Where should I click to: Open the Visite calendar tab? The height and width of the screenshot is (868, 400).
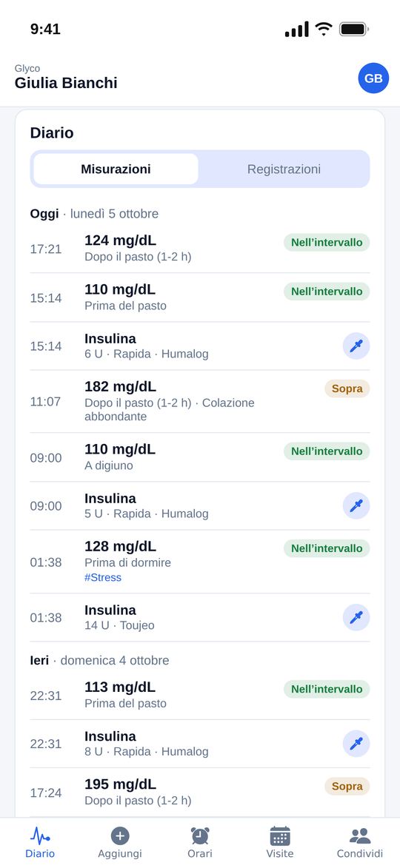pyautogui.click(x=280, y=843)
